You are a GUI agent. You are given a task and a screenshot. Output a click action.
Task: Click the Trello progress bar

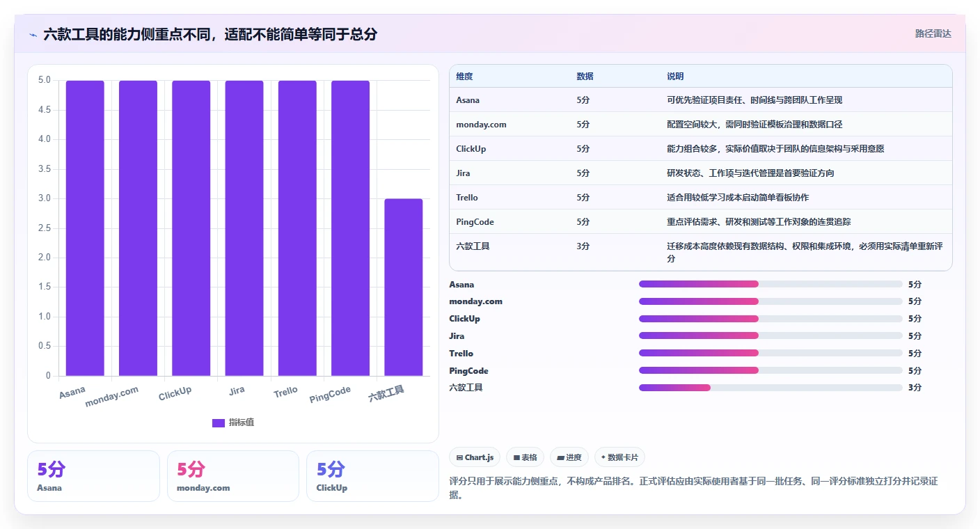pyautogui.click(x=770, y=353)
